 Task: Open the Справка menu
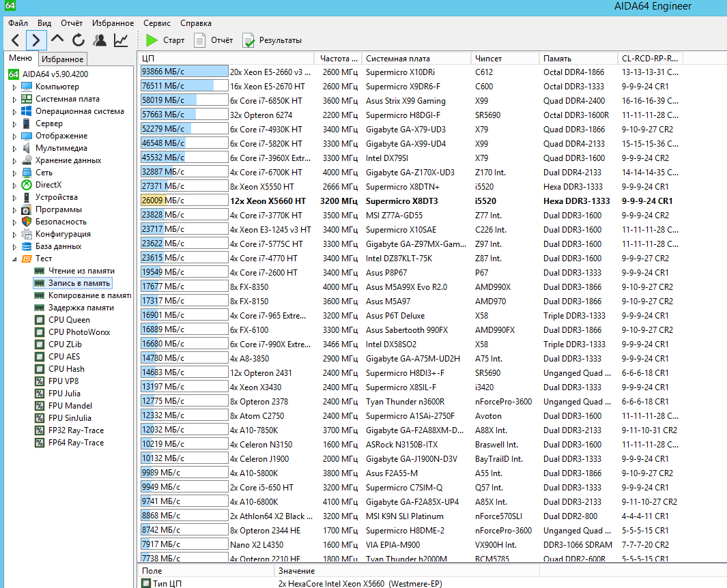[196, 23]
